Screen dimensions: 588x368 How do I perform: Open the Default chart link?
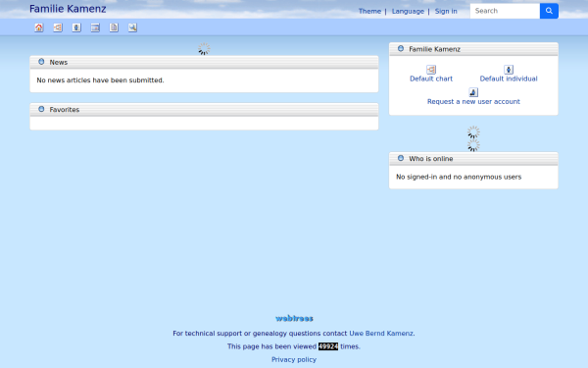[431, 79]
